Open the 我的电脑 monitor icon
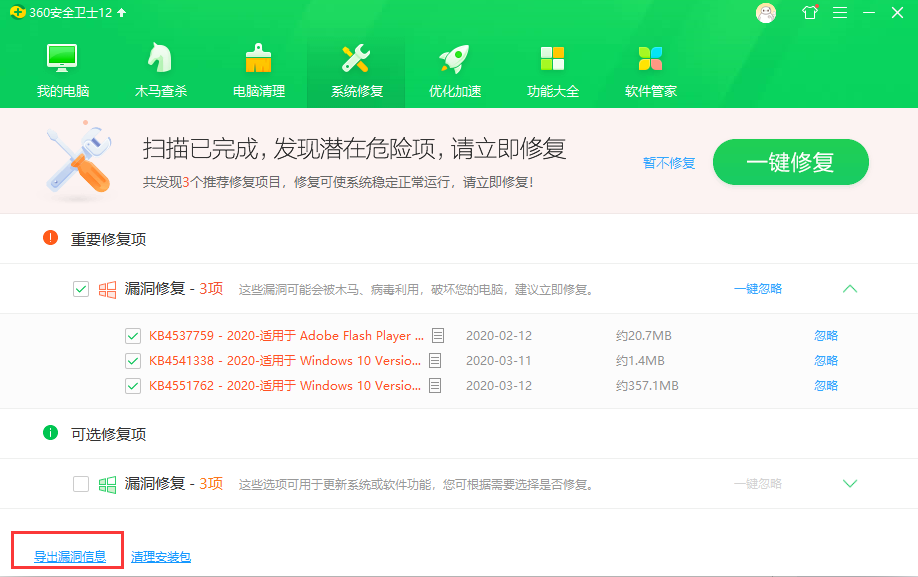 tap(62, 58)
